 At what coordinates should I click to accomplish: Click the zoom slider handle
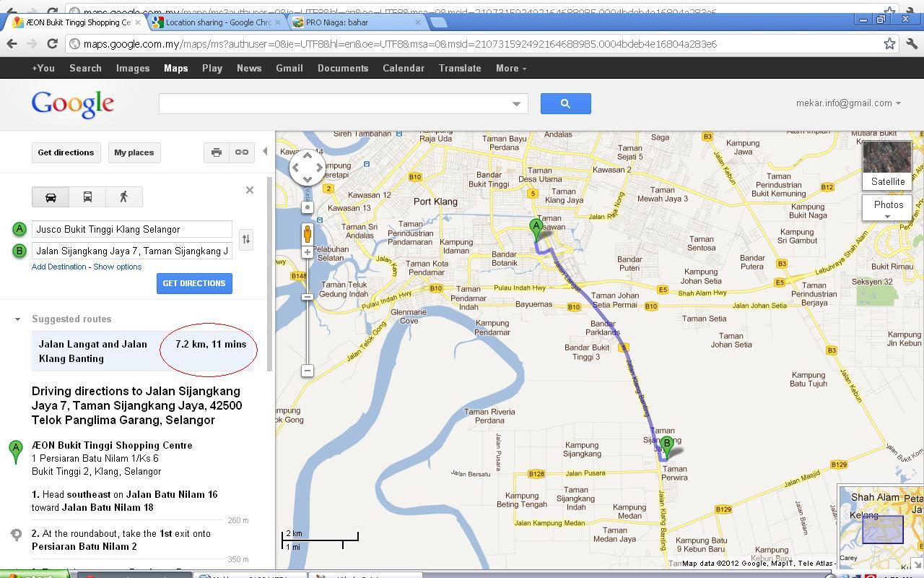click(308, 297)
